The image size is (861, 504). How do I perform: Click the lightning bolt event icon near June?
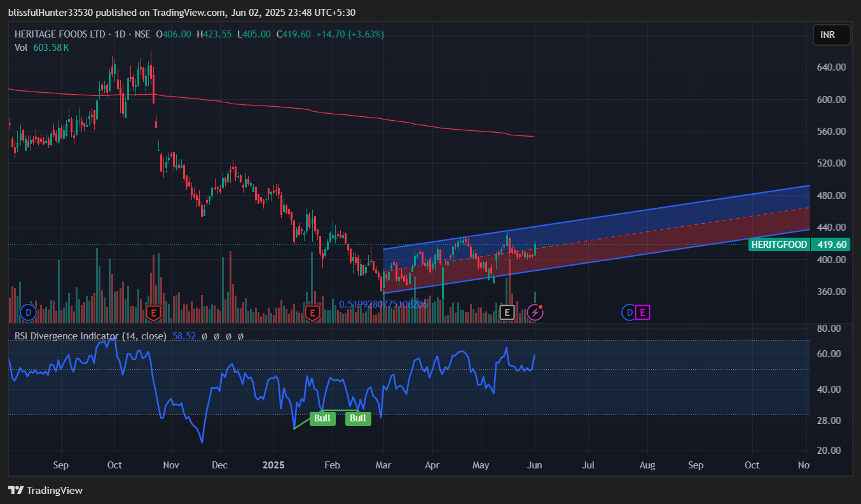point(535,312)
